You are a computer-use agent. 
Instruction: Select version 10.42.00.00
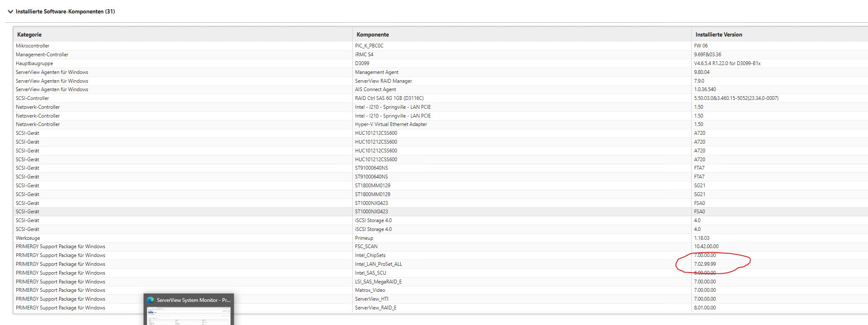pos(706,246)
